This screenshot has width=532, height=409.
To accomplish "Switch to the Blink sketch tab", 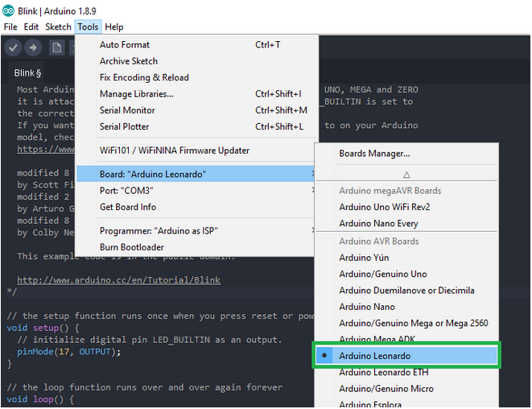I will tap(27, 73).
